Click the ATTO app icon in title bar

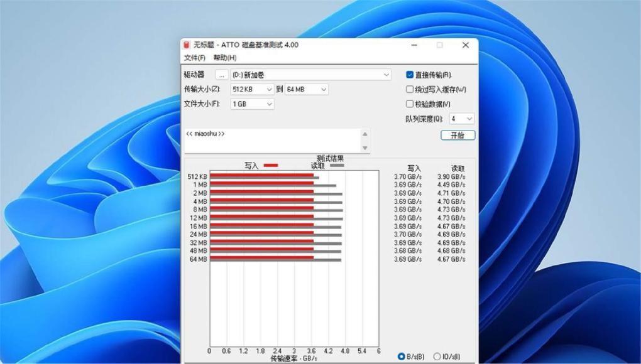coord(187,45)
